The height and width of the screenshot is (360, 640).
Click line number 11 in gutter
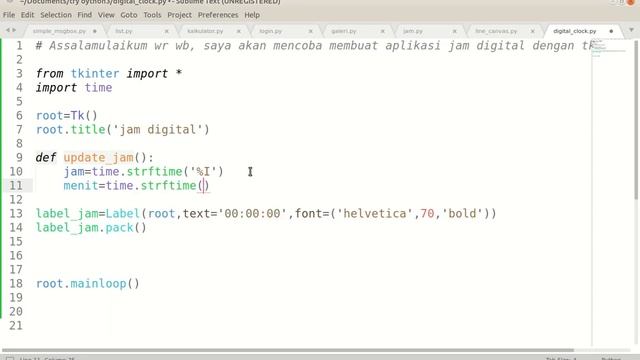16,185
